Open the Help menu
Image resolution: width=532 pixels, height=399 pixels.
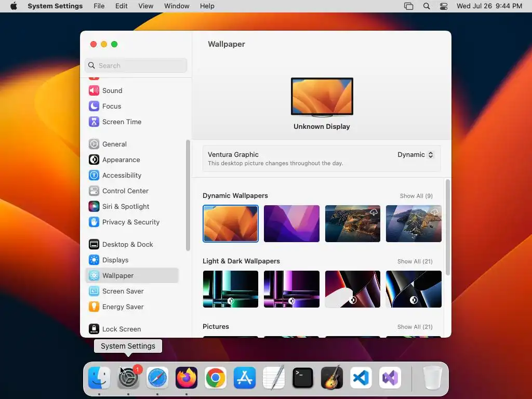(x=207, y=6)
